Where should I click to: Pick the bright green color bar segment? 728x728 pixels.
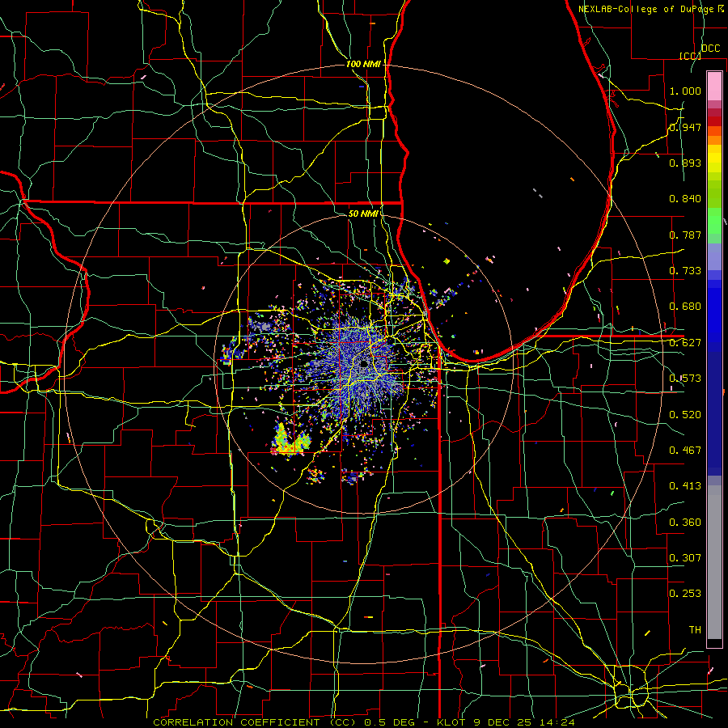[x=714, y=220]
